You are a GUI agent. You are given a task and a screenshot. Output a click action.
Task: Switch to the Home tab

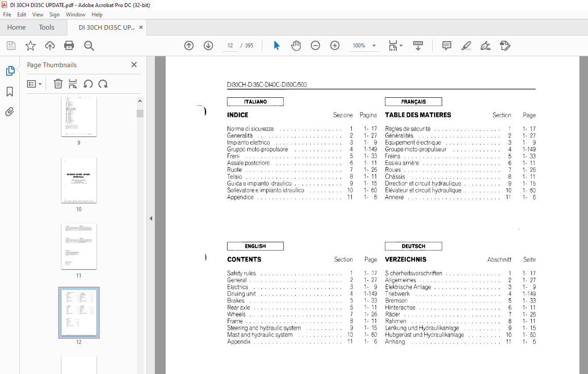tap(16, 27)
